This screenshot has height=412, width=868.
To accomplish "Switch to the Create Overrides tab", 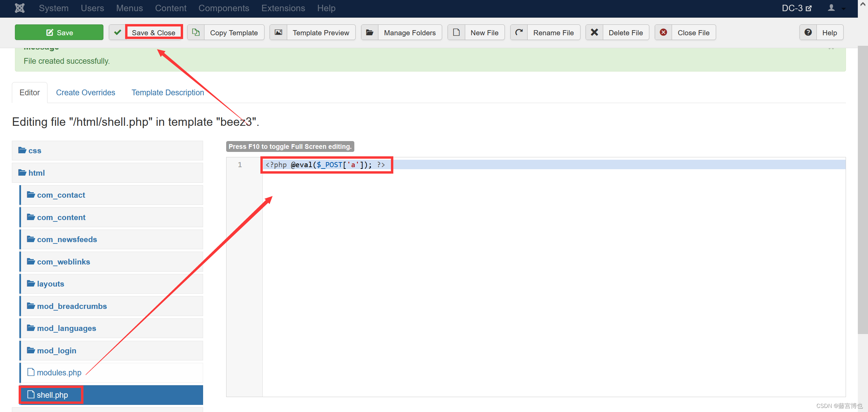I will (x=85, y=93).
